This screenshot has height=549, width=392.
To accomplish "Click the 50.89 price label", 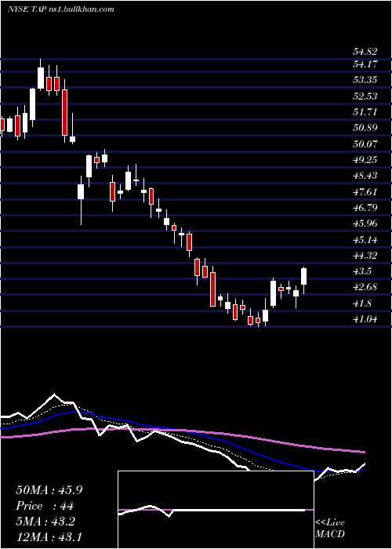I will click(x=365, y=128).
